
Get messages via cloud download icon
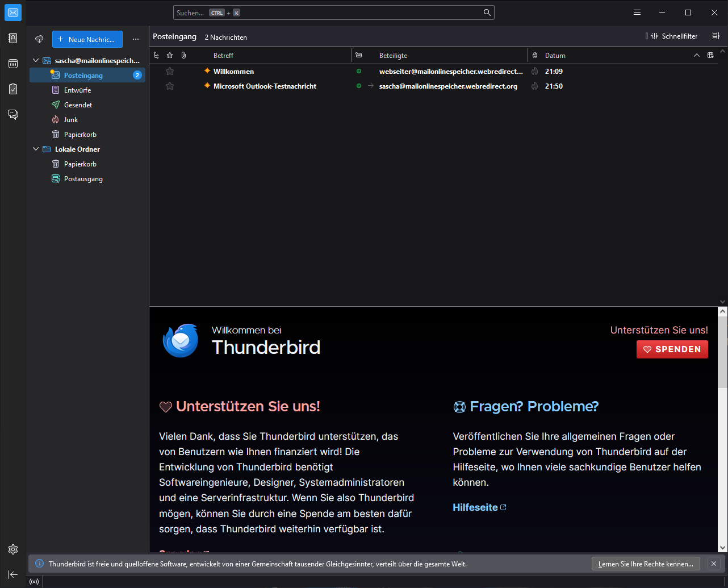(39, 39)
